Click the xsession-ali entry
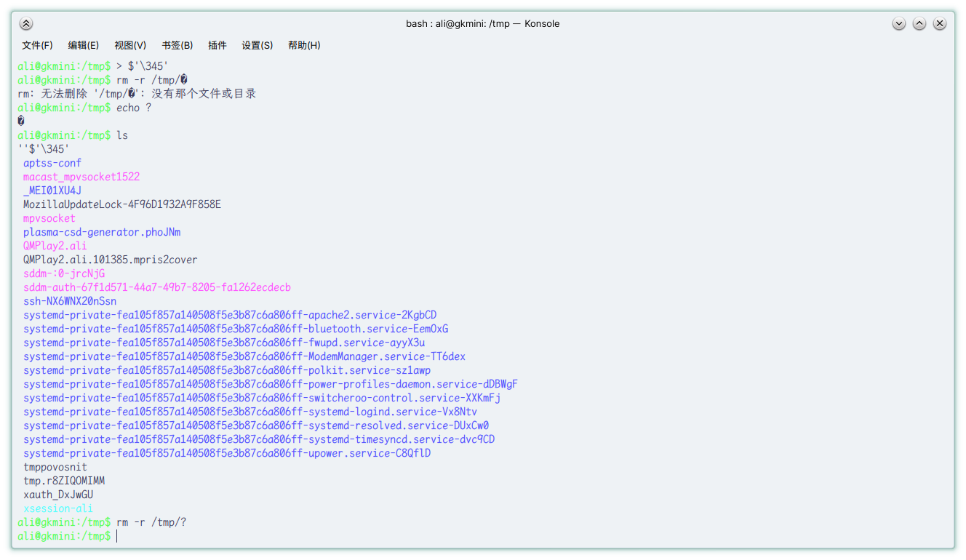The height and width of the screenshot is (560, 966). pyautogui.click(x=58, y=508)
